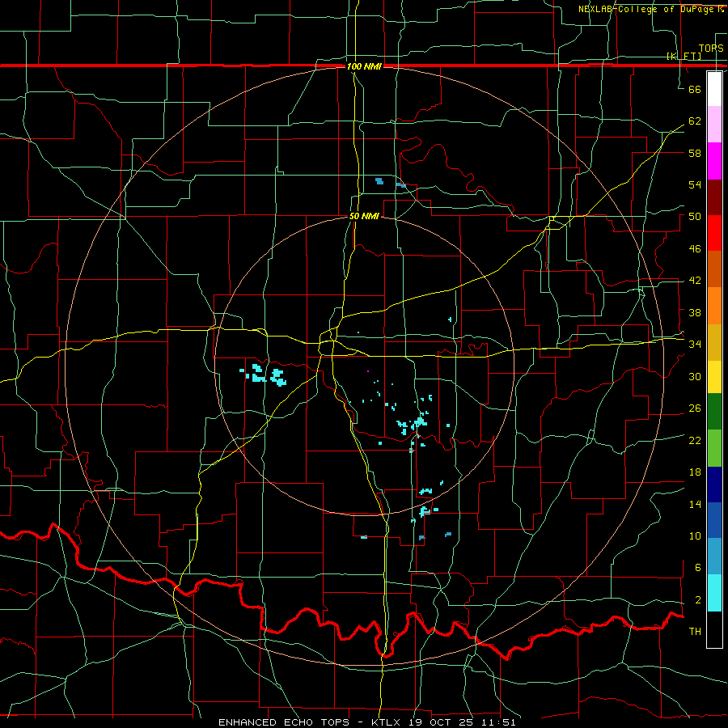The image size is (728, 728).
Task: Click the "62" scale value
Action: pos(695,121)
